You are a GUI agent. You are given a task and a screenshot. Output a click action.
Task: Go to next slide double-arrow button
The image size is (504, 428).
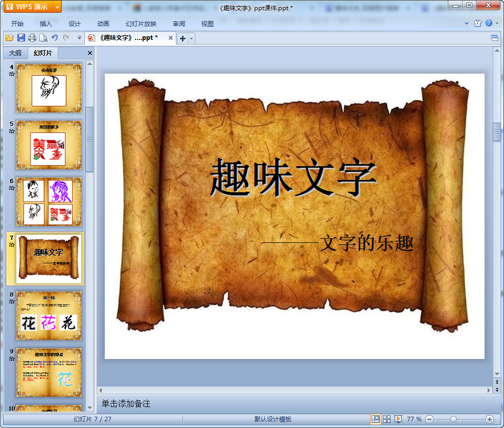(x=497, y=390)
